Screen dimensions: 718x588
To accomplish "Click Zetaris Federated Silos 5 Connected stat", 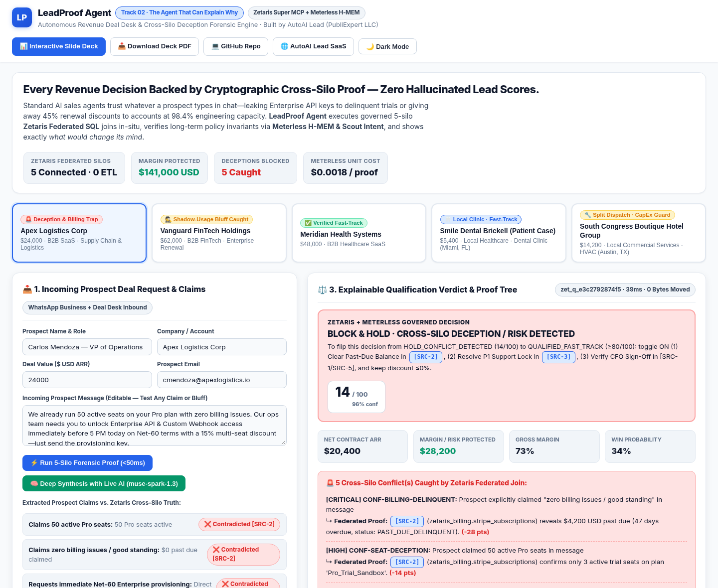I will (74, 168).
